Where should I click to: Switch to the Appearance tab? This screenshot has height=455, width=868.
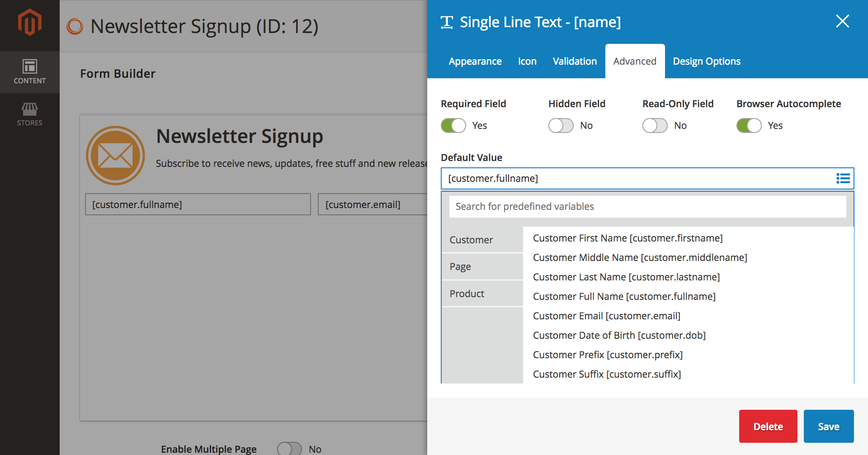coord(475,61)
